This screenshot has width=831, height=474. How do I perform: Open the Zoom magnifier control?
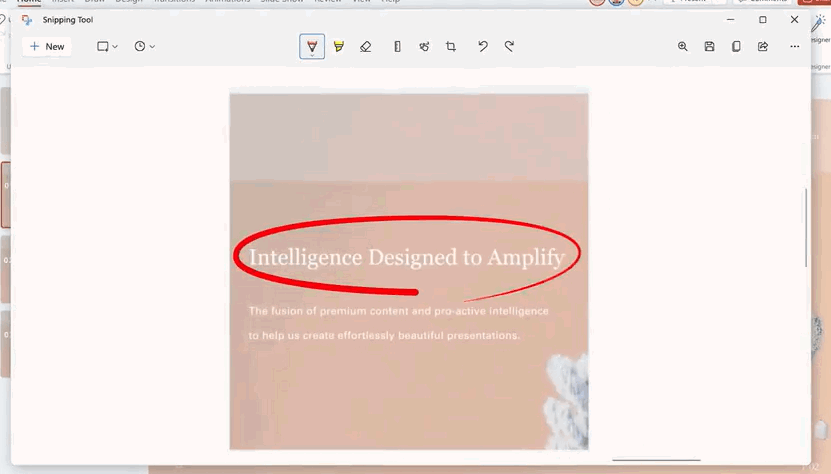point(683,47)
